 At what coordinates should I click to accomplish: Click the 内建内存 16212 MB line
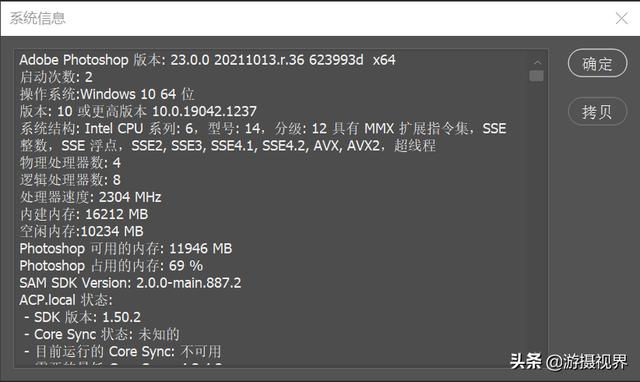[84, 214]
